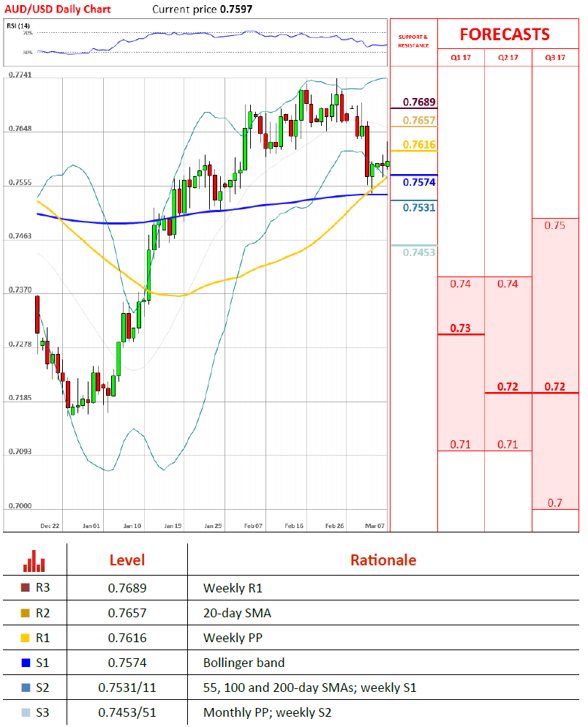This screenshot has width=588, height=727.
Task: Click the Dec 22 date axis label
Action: (50, 526)
